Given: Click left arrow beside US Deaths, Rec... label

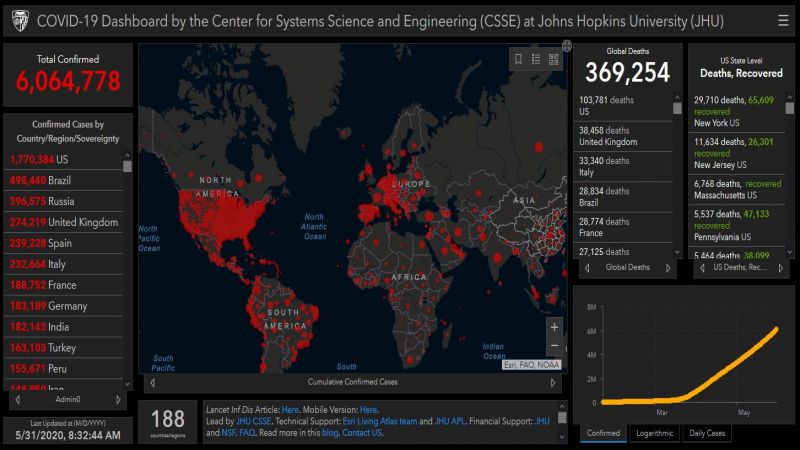Looking at the screenshot, I should pyautogui.click(x=702, y=267).
